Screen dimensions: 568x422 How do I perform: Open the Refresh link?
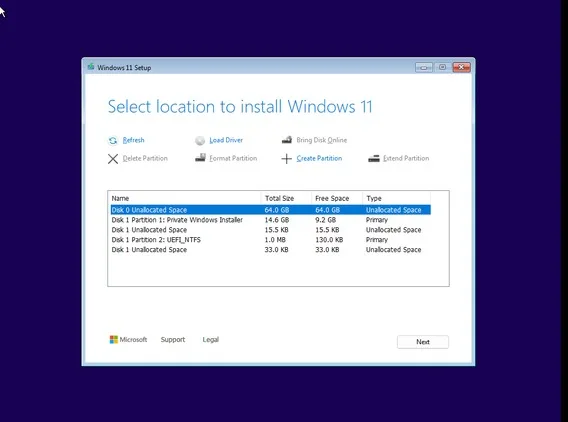click(133, 140)
